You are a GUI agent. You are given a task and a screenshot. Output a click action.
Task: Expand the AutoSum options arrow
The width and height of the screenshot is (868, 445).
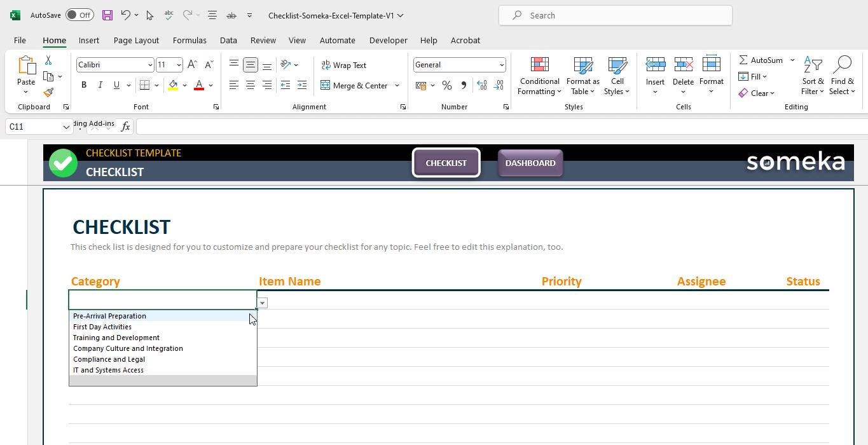pos(792,60)
